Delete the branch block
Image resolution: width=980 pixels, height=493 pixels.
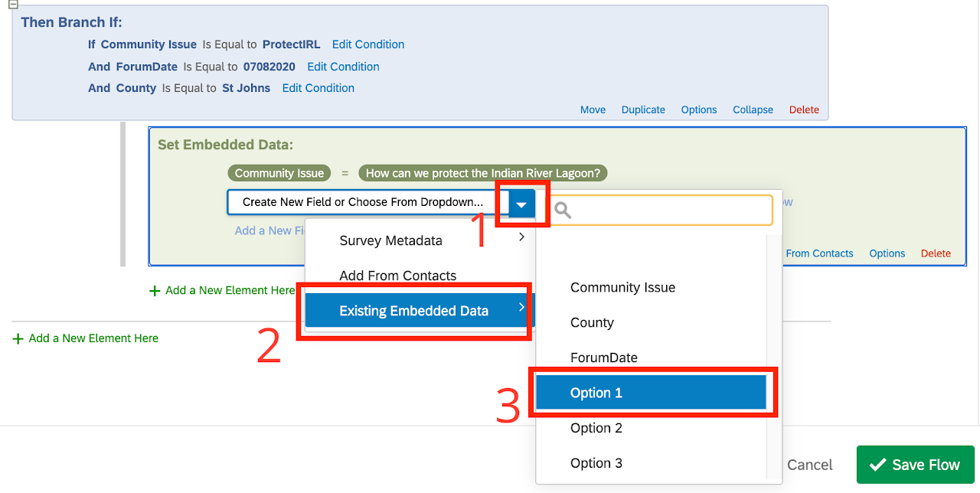[804, 109]
